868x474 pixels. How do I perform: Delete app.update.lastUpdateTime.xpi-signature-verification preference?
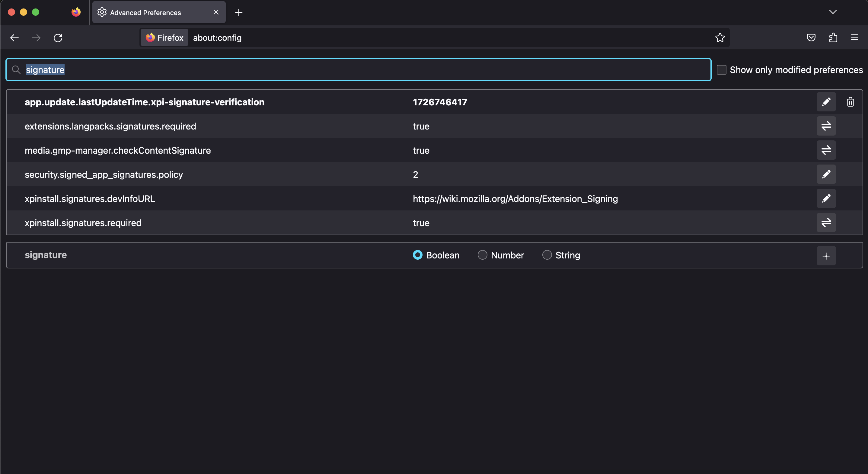pos(850,102)
